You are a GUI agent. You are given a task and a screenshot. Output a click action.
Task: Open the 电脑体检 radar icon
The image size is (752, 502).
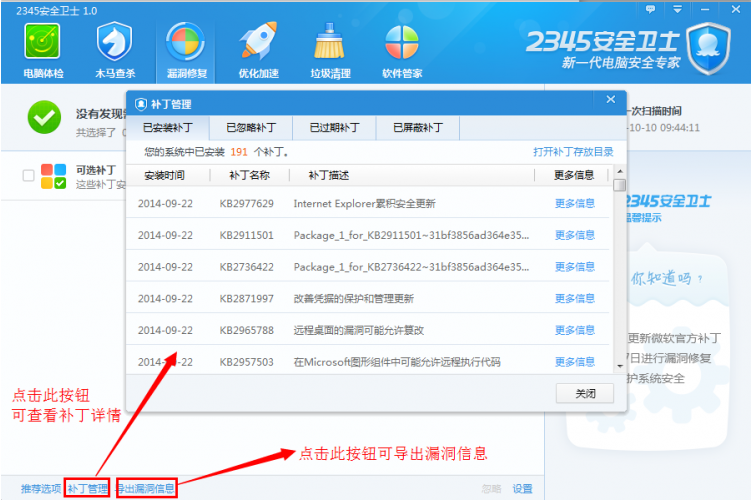pos(43,42)
